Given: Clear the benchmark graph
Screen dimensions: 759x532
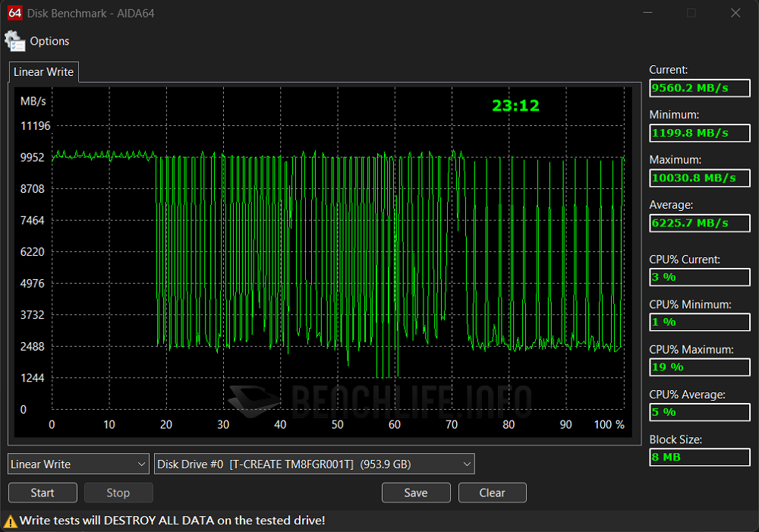Looking at the screenshot, I should (x=492, y=493).
